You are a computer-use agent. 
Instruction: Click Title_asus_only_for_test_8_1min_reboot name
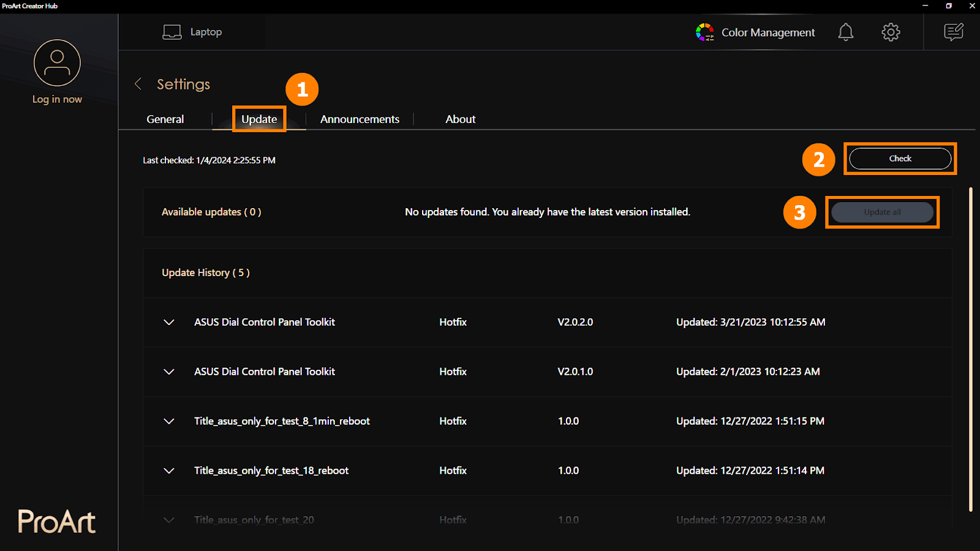(x=282, y=421)
